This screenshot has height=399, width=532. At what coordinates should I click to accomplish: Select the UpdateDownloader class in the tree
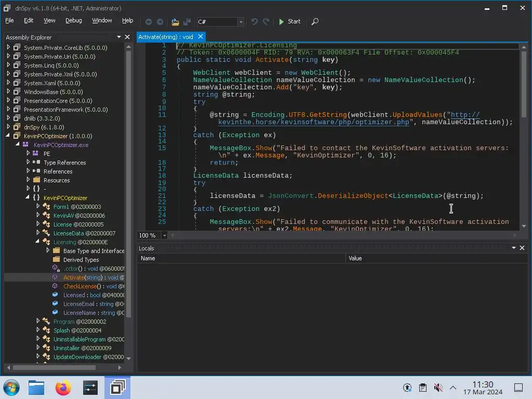pyautogui.click(x=88, y=356)
